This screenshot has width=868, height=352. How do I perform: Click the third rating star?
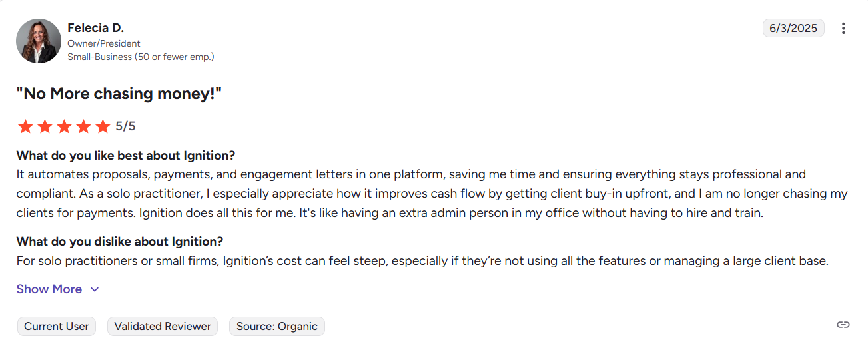point(64,126)
